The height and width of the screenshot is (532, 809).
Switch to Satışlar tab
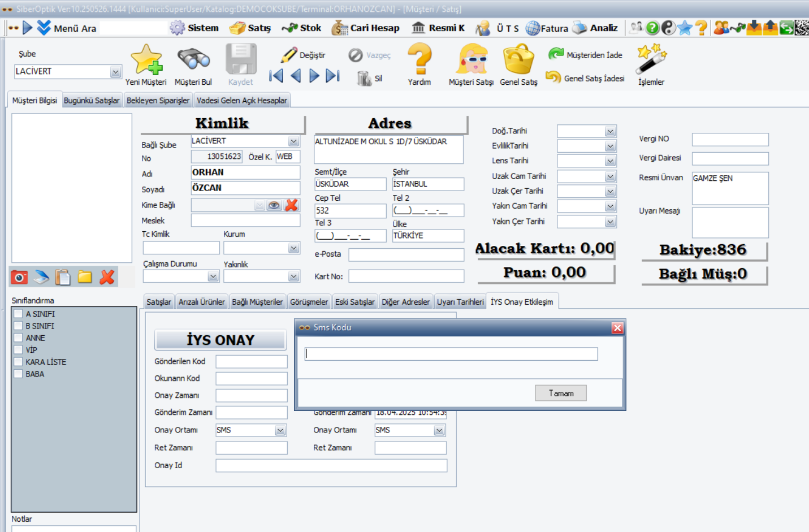tap(159, 302)
